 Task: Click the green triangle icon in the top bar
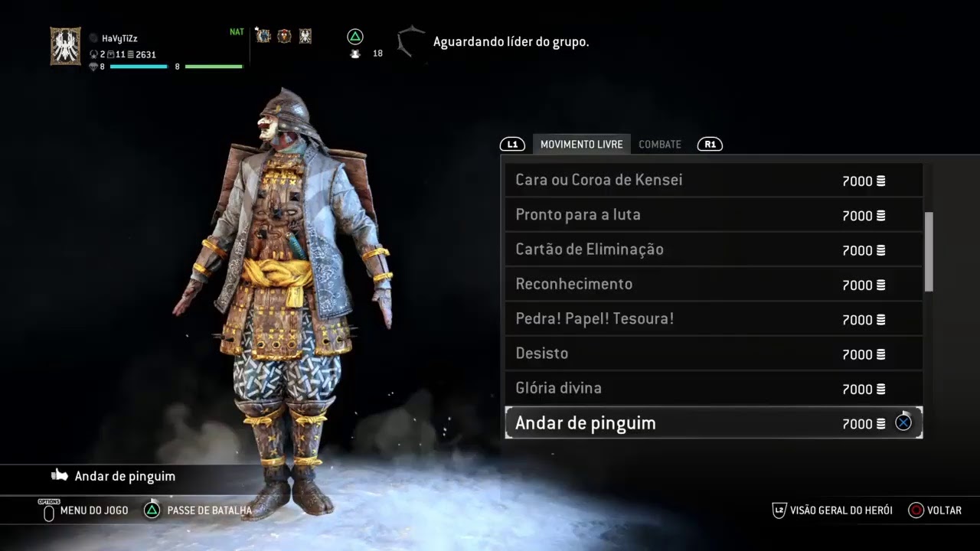pos(354,36)
